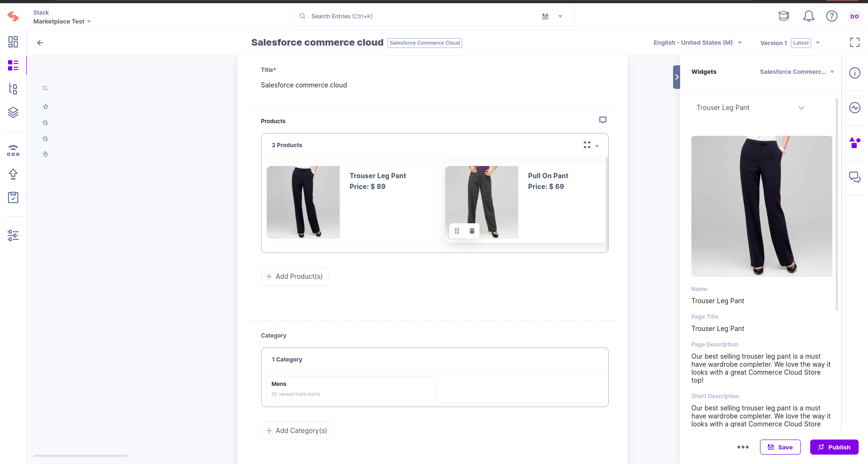Add a comment on Products field

tap(603, 120)
